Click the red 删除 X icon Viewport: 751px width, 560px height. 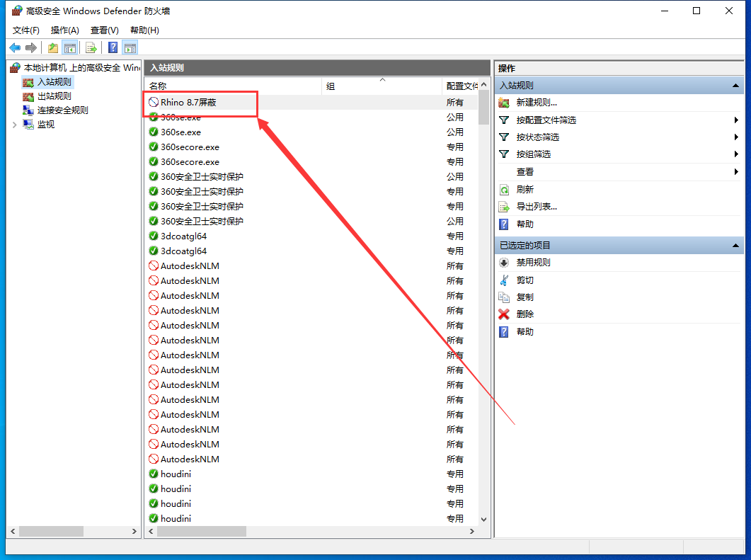click(x=504, y=314)
